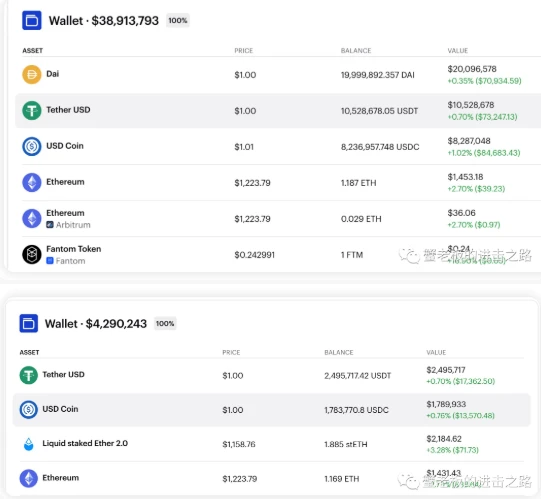Click the Tether icon in the top wallet
The image size is (541, 499).
point(32,110)
